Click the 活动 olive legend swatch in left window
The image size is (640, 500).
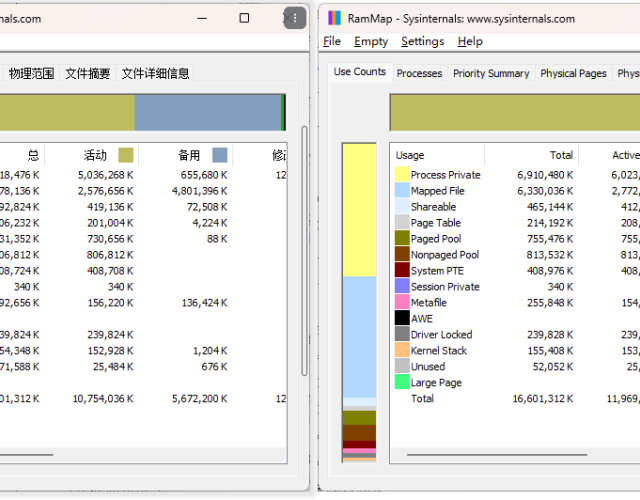126,155
